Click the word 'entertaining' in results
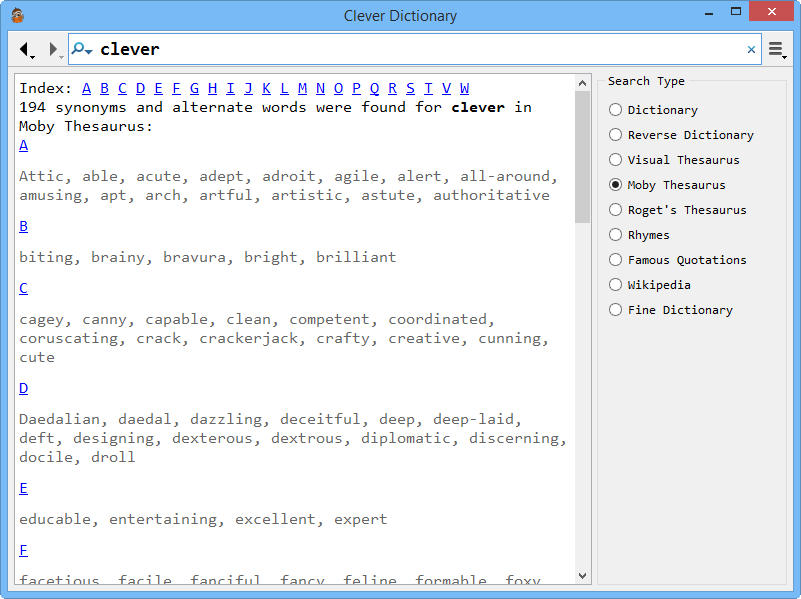This screenshot has height=599, width=801. (x=163, y=519)
